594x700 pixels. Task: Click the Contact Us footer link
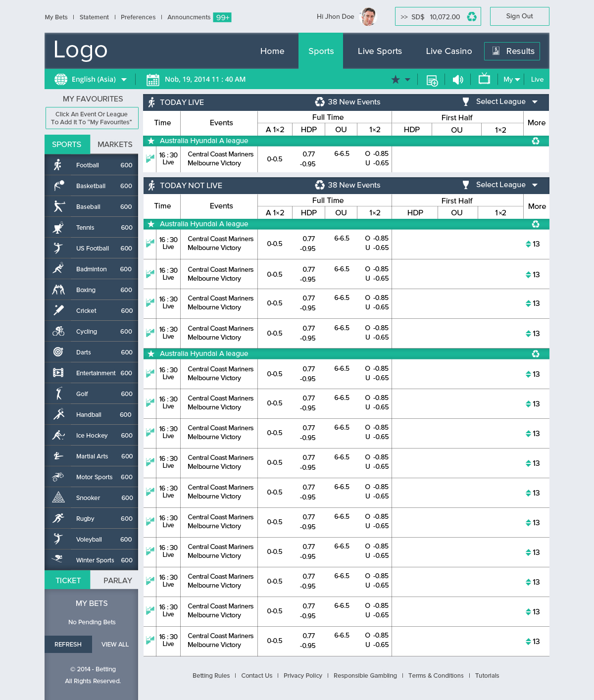coord(257,675)
